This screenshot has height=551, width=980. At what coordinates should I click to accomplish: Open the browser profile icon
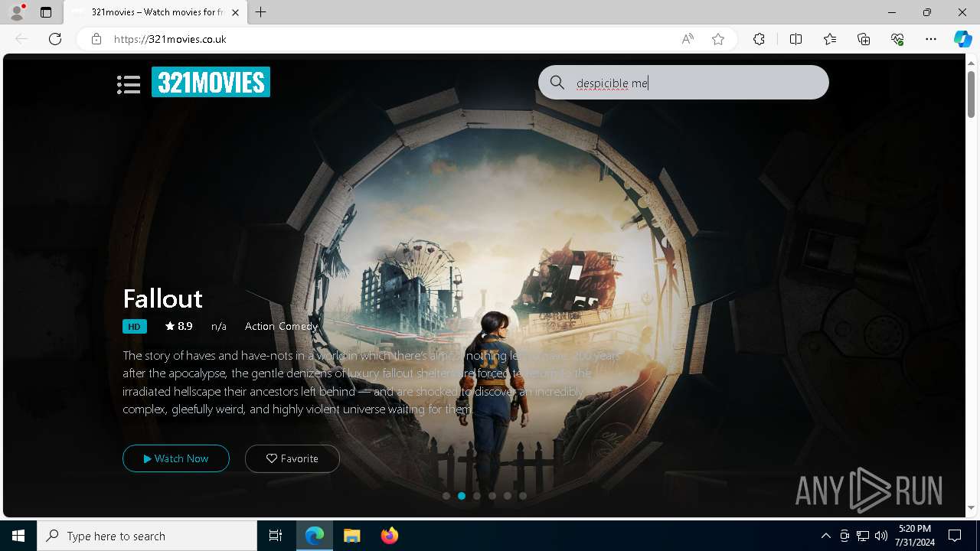click(17, 12)
